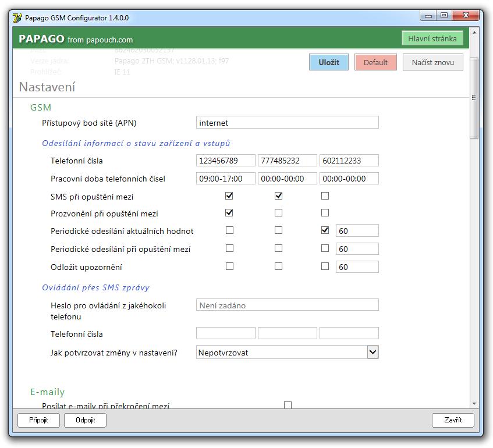Image resolution: width=493 pixels, height=448 pixels.
Task: Uncheck SMS při opuštění mezí for second number
Action: pyautogui.click(x=278, y=196)
